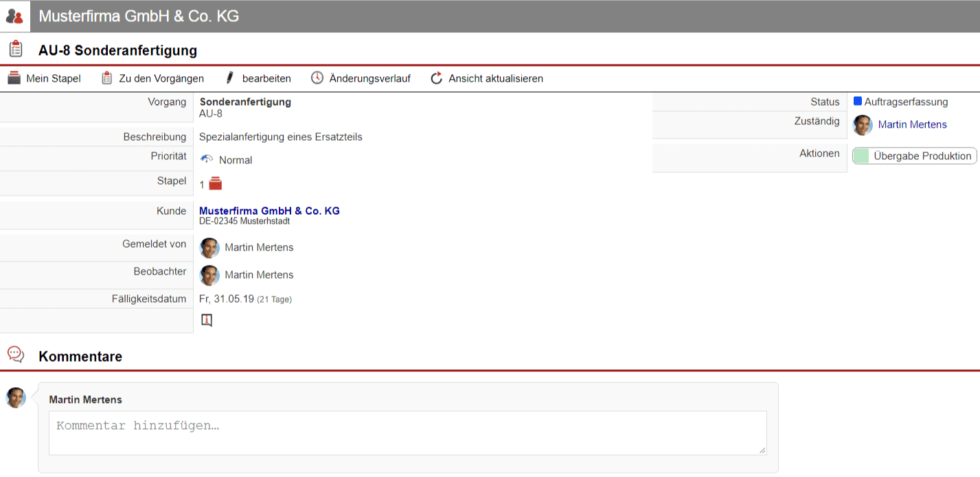Click the priority gauge icon next to Normal
980x477 pixels.
(x=207, y=159)
